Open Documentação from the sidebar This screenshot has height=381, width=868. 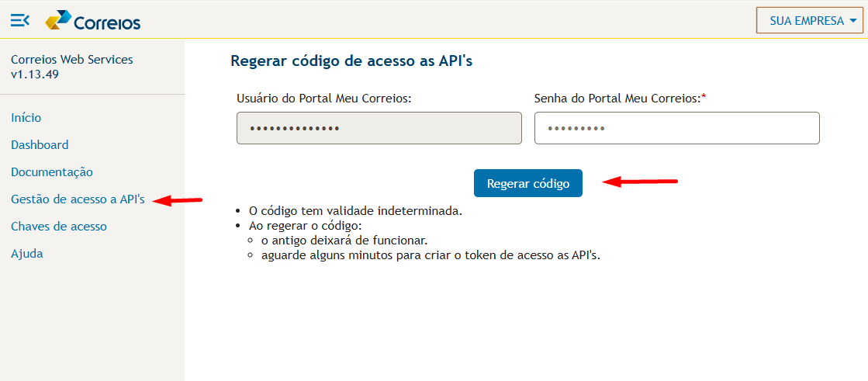(x=52, y=172)
